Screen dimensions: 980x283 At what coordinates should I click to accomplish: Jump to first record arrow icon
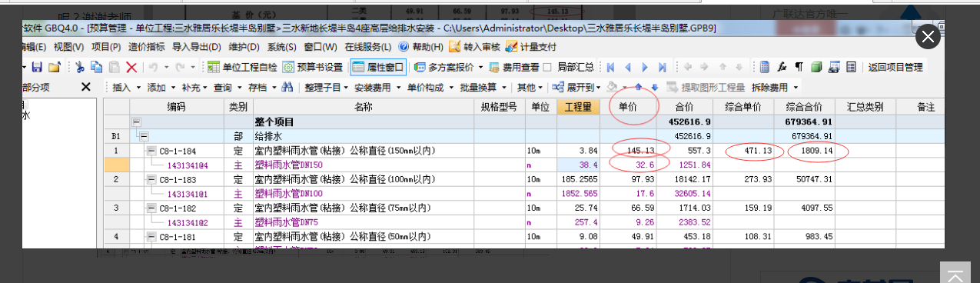pos(611,67)
